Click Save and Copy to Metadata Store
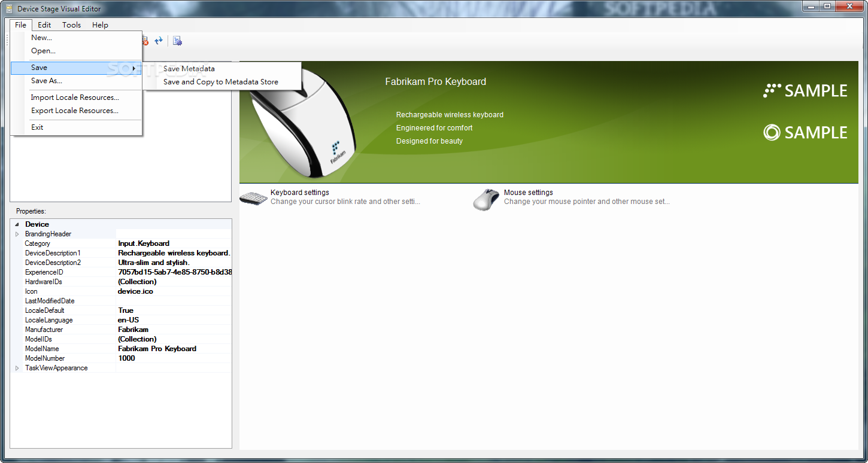This screenshot has height=463, width=868. click(221, 82)
